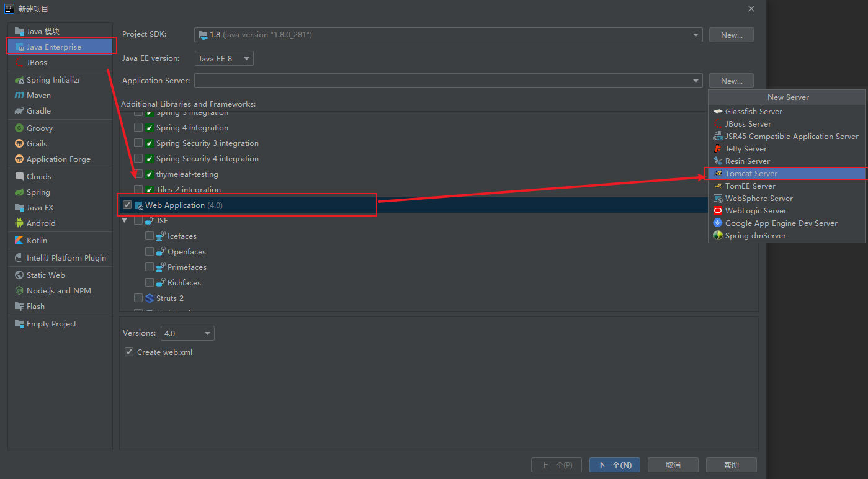The width and height of the screenshot is (868, 479).
Task: Select the Spring Initializr icon
Action: pos(19,79)
